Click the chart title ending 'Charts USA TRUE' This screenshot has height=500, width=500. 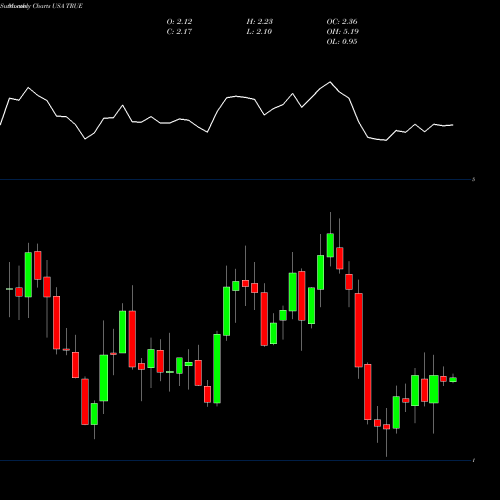click(41, 6)
